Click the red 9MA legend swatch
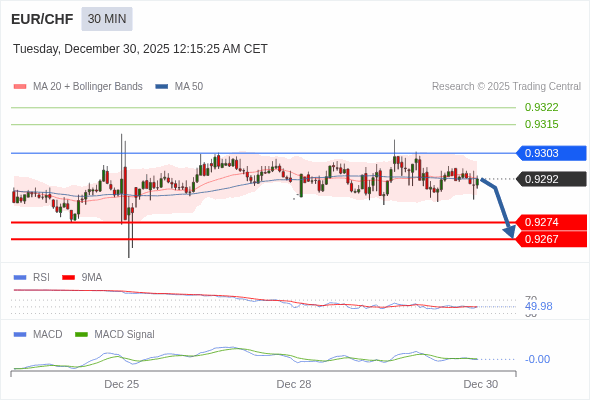The height and width of the screenshot is (400, 590). (68, 278)
